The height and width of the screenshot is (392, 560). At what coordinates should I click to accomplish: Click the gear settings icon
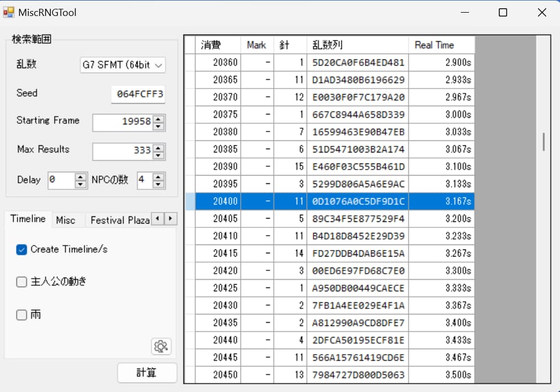point(161,346)
